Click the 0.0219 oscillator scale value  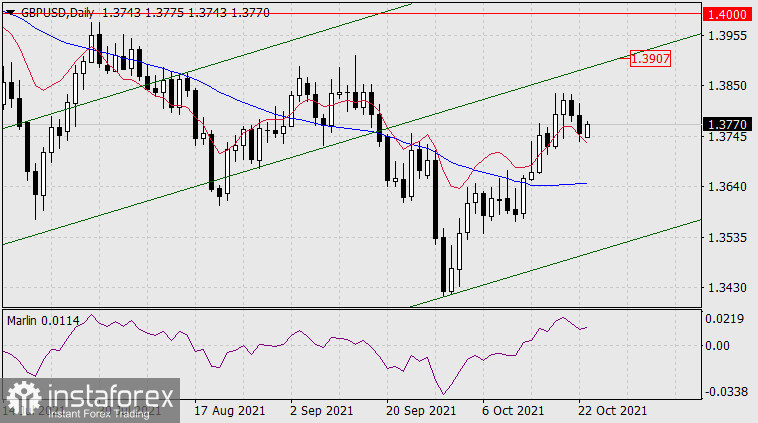724,319
